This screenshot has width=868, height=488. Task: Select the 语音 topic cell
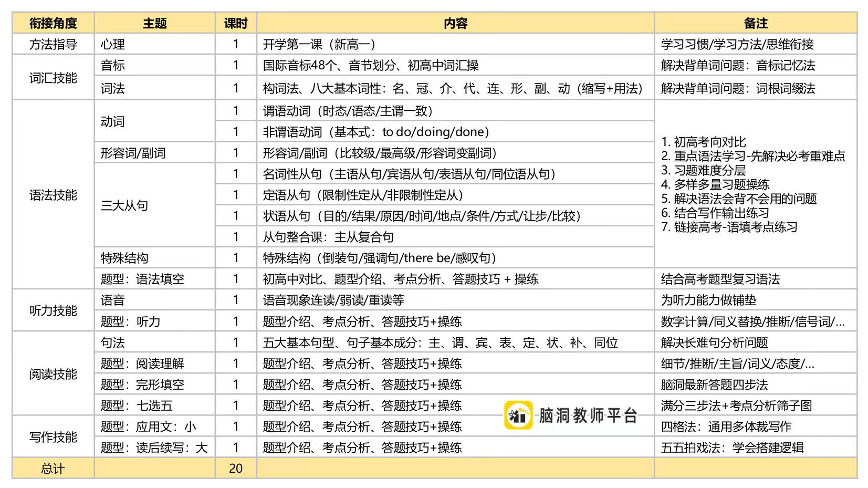coord(154,299)
